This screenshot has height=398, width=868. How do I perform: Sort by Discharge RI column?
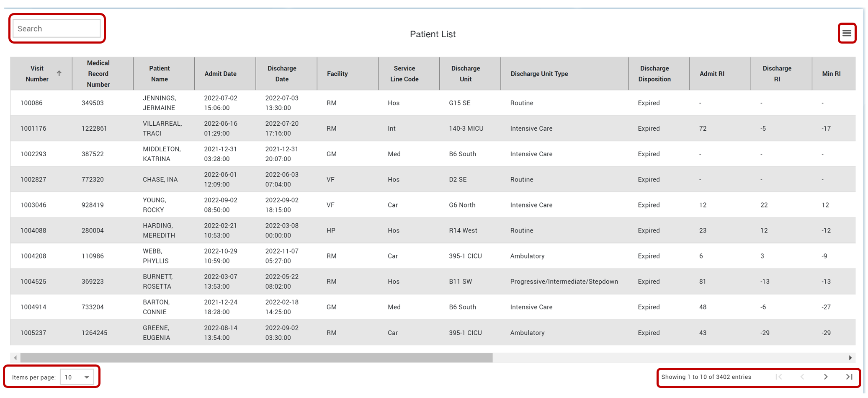pos(777,74)
